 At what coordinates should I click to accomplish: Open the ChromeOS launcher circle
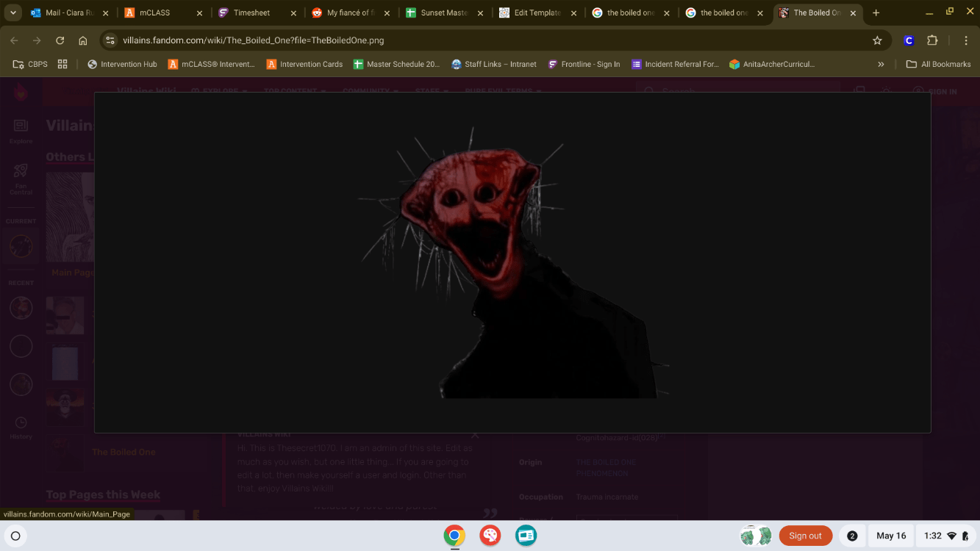pos(15,536)
